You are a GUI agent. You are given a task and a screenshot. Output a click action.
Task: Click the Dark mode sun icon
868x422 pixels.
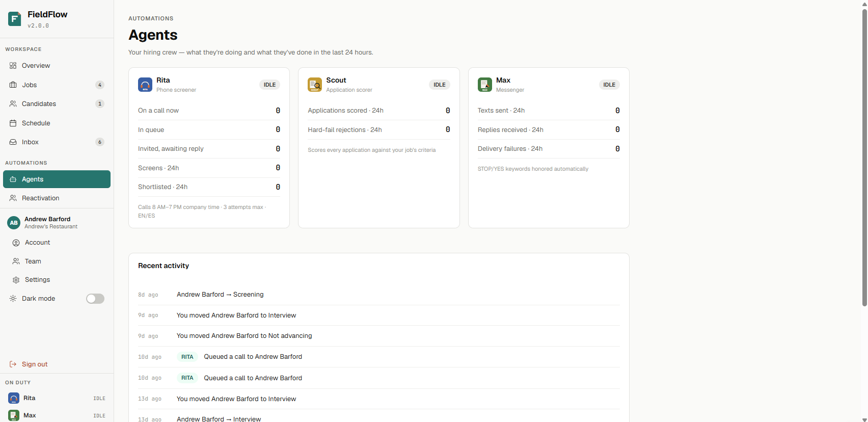[x=13, y=299]
